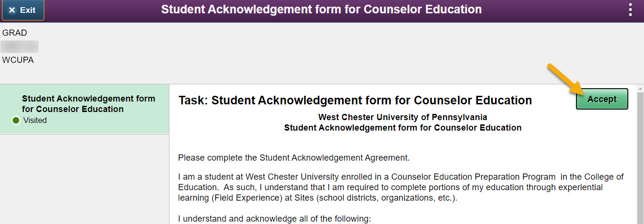Click West Chester University of Pennsylvania heading
This screenshot has height=224, width=644.
pyautogui.click(x=403, y=117)
